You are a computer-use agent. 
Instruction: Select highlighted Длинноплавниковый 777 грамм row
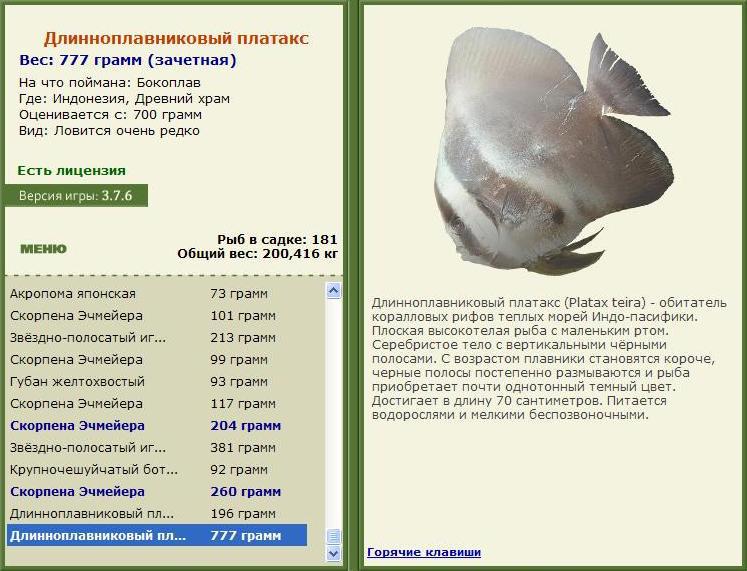(x=157, y=535)
